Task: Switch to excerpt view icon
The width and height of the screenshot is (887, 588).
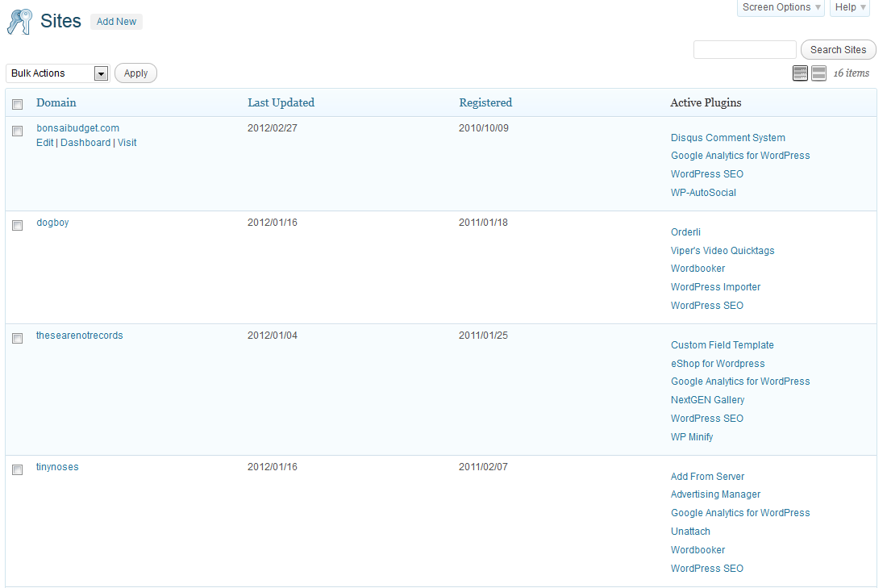Action: pos(818,73)
